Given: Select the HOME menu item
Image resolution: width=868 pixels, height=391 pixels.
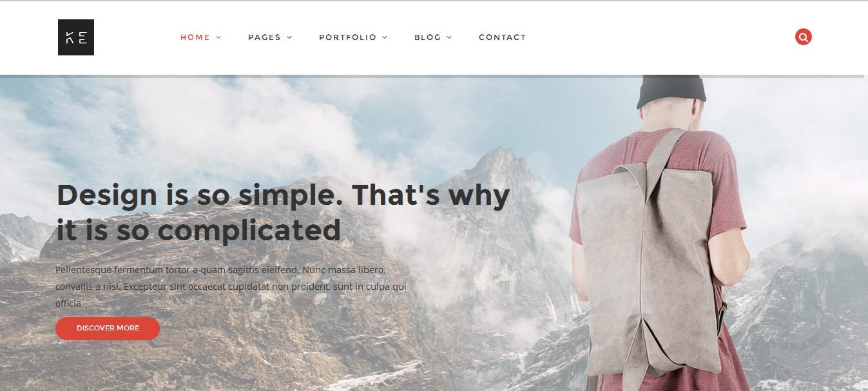Looking at the screenshot, I should coord(195,37).
